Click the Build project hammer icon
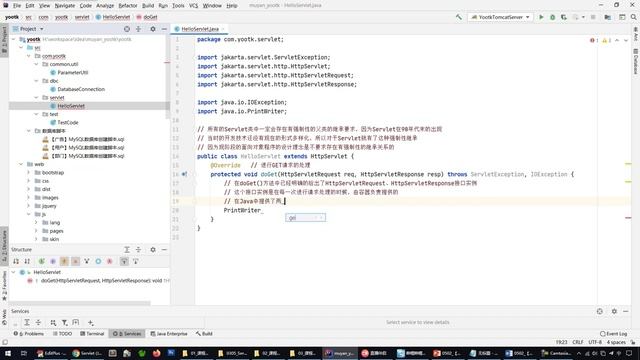This screenshot has height=360, width=640. point(459,17)
